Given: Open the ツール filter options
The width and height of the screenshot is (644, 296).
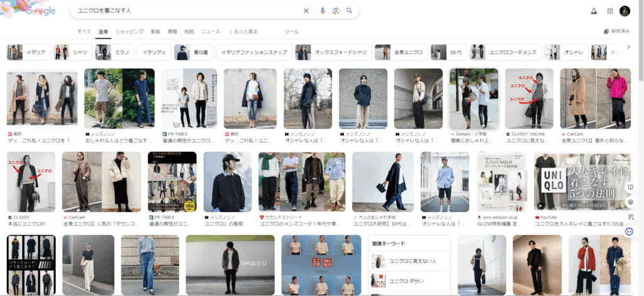Looking at the screenshot, I should (292, 31).
